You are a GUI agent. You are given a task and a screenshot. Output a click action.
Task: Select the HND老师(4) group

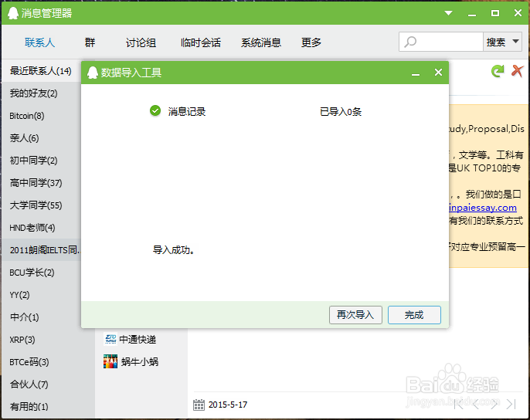41,228
